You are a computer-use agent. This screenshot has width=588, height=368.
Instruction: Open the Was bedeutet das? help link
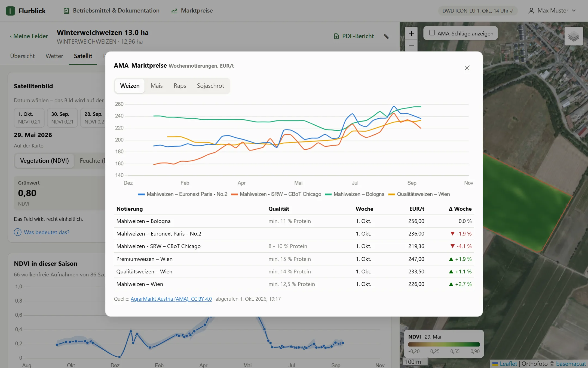pyautogui.click(x=47, y=232)
